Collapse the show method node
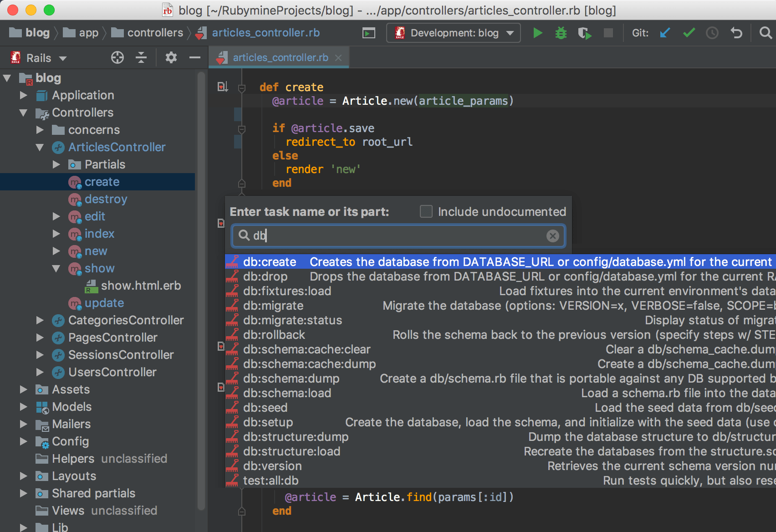Viewport: 776px width, 532px height. [56, 268]
